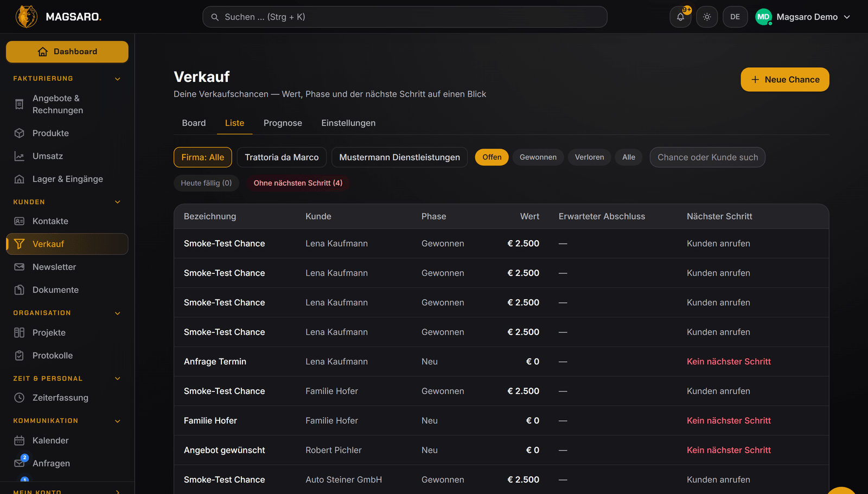The width and height of the screenshot is (868, 494).
Task: Toggle light theme with the sun icon
Action: click(x=707, y=17)
